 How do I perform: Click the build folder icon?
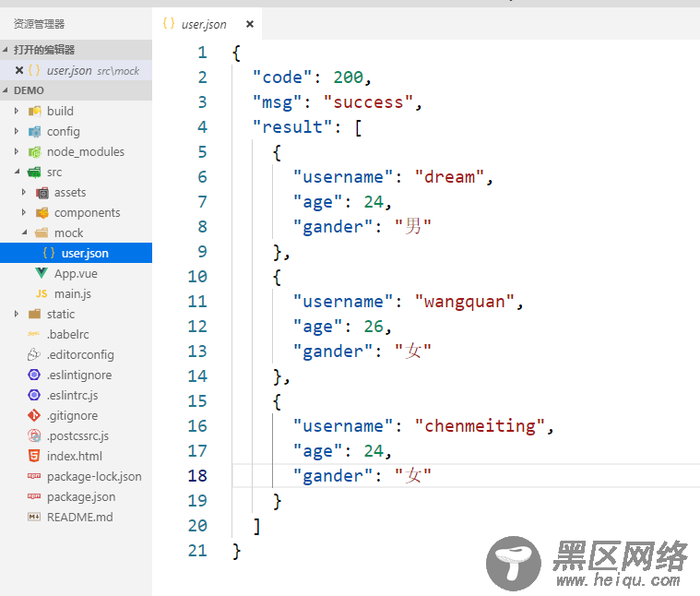(34, 111)
